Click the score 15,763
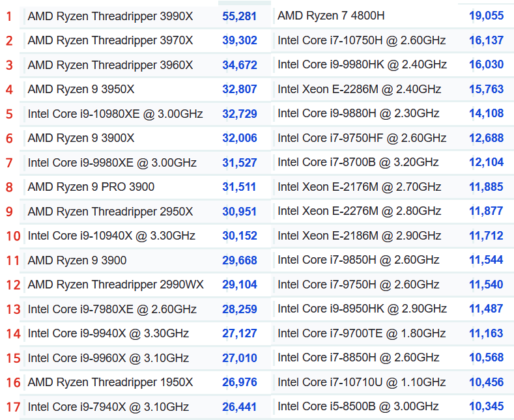 point(486,89)
